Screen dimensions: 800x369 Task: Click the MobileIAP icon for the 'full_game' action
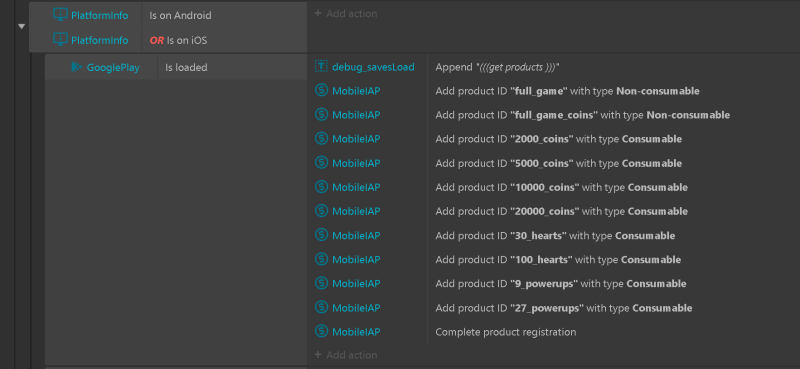coord(321,91)
